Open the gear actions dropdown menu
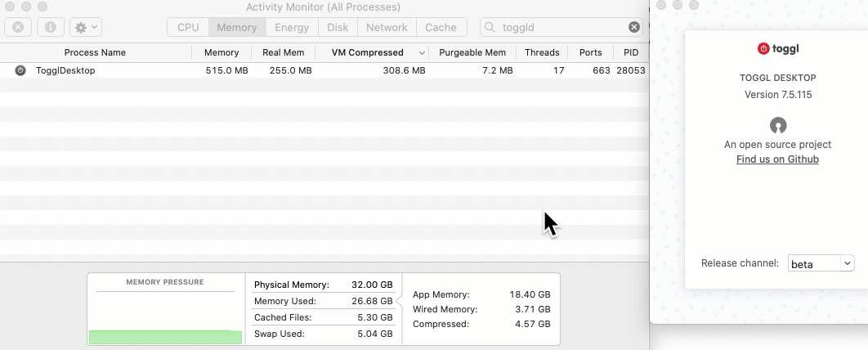The image size is (868, 350). (86, 27)
